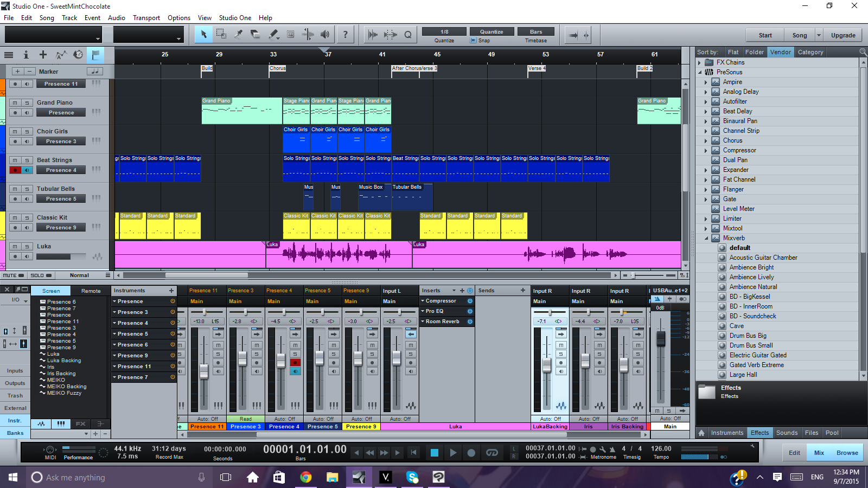Image resolution: width=868 pixels, height=488 pixels.
Task: Solo the Choir Girls track
Action: point(27,131)
